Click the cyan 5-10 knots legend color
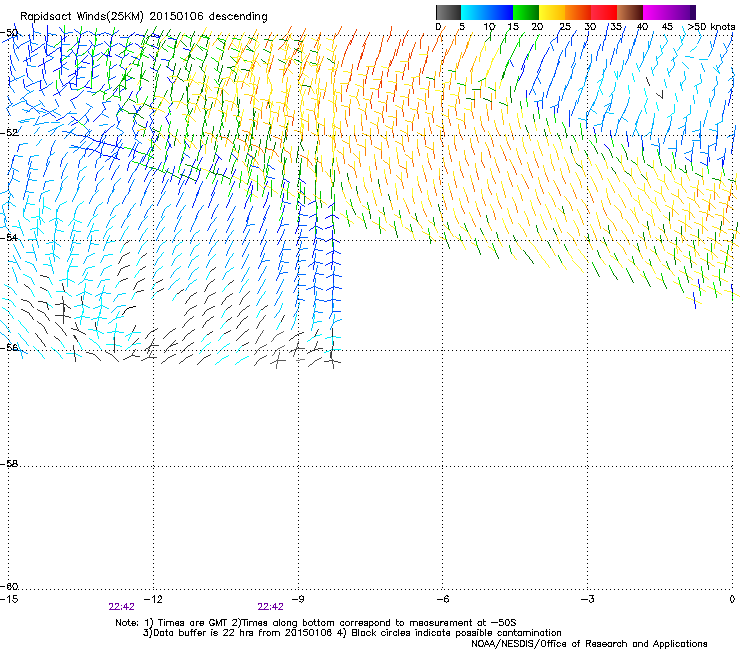Image resolution: width=740 pixels, height=650 pixels. [x=474, y=12]
